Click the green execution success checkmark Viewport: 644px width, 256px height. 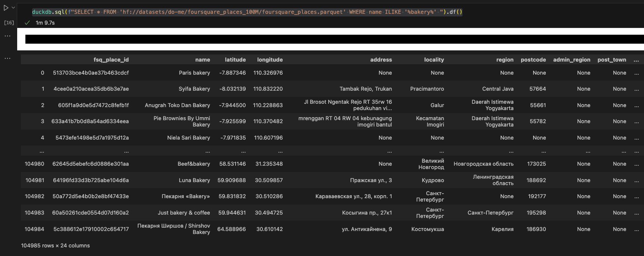coord(27,23)
